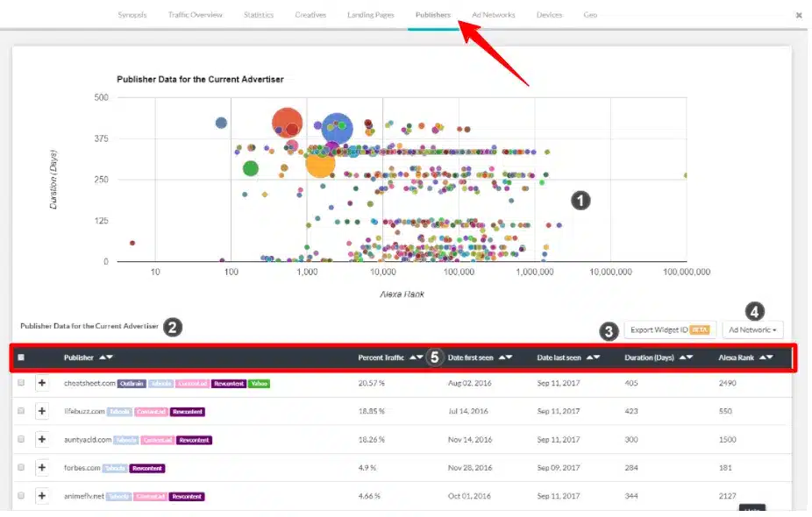
Task: Expand the auntyacid.com row details
Action: (x=42, y=439)
